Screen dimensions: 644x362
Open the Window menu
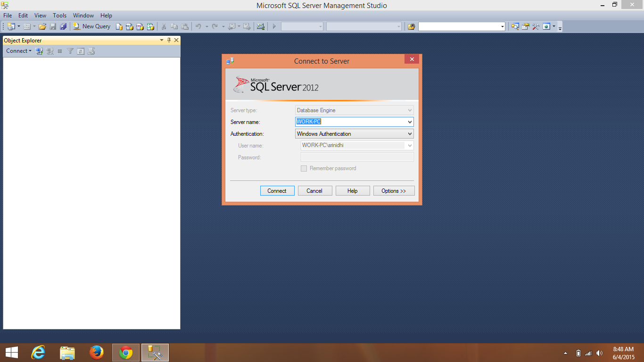83,15
